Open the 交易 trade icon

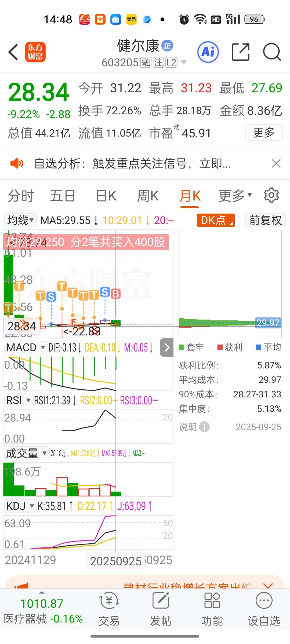point(109,609)
